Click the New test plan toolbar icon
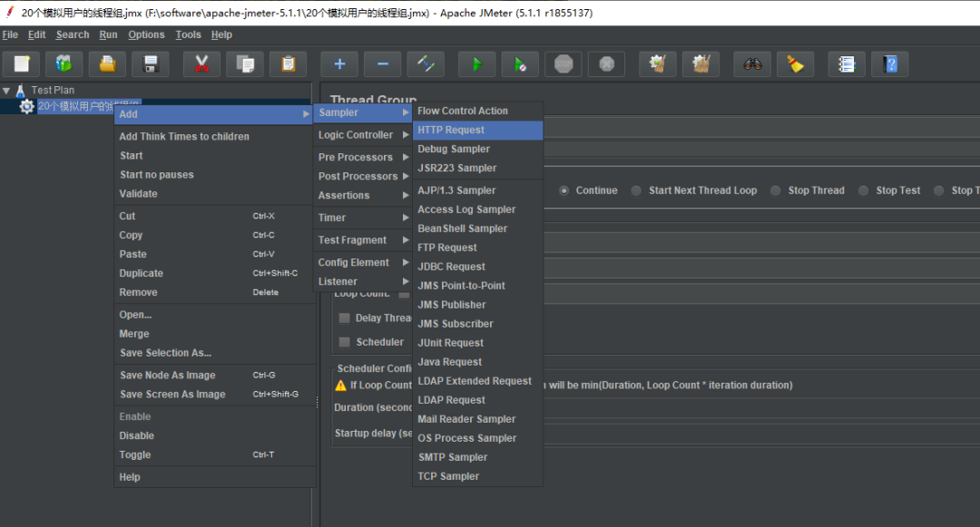This screenshot has width=980, height=527. [22, 63]
